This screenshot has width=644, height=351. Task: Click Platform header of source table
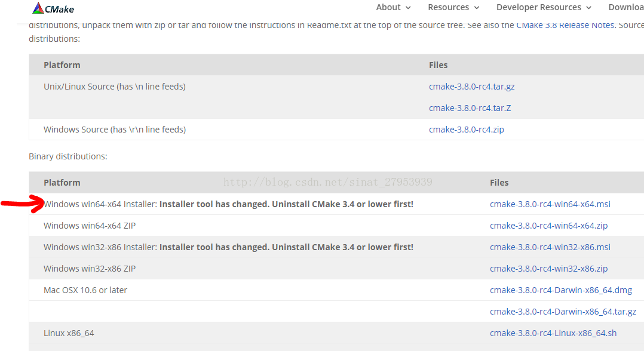tap(62, 65)
